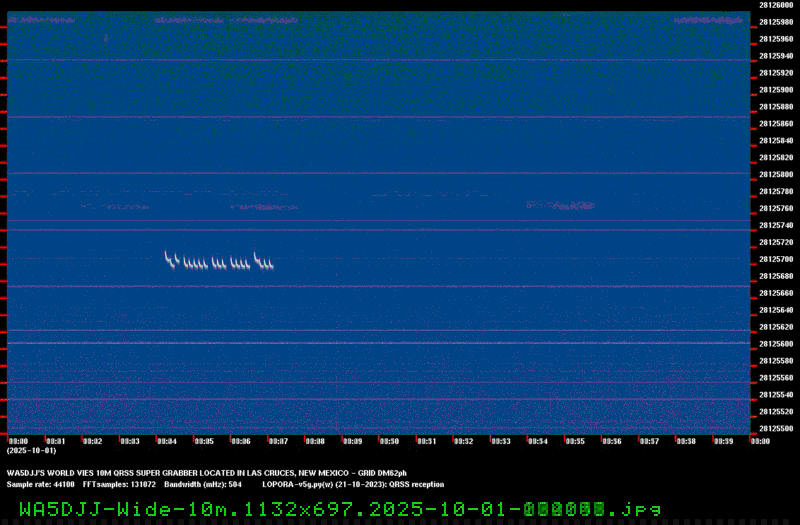Pick the 28125600 frequency scale label
800x525 pixels.
pos(775,344)
